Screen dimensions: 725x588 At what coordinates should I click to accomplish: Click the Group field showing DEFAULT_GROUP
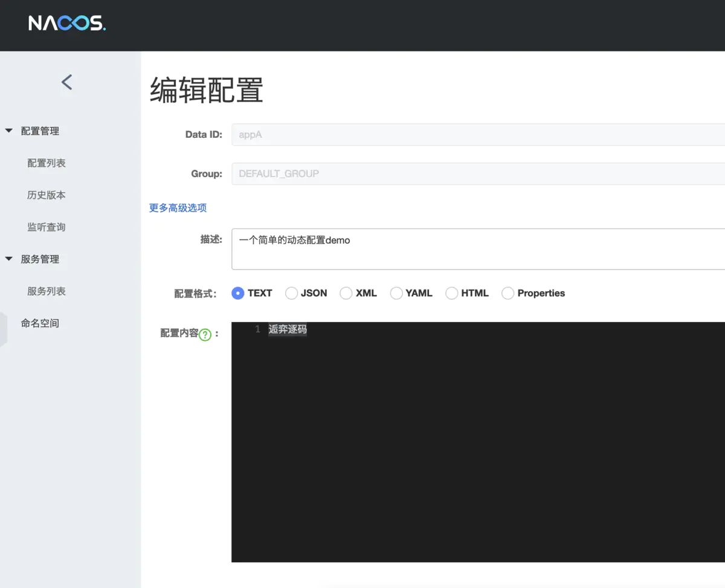point(478,173)
